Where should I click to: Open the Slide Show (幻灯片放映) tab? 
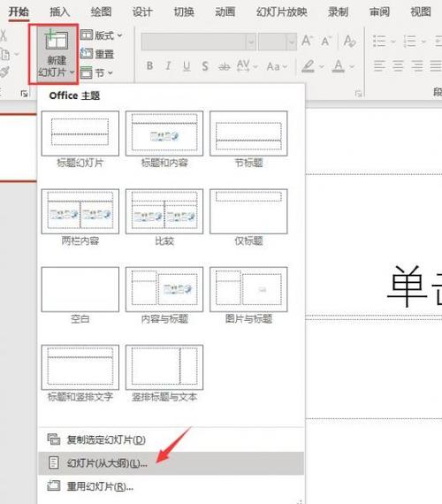point(282,11)
